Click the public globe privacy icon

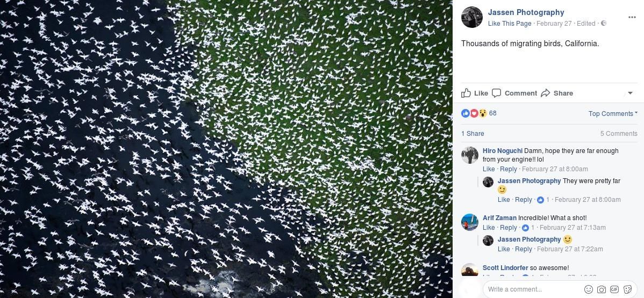click(604, 24)
